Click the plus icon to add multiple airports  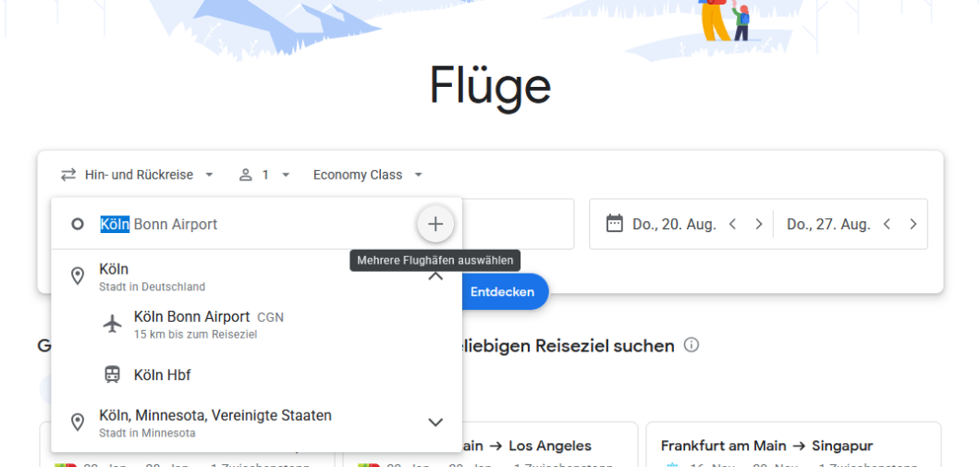point(435,224)
